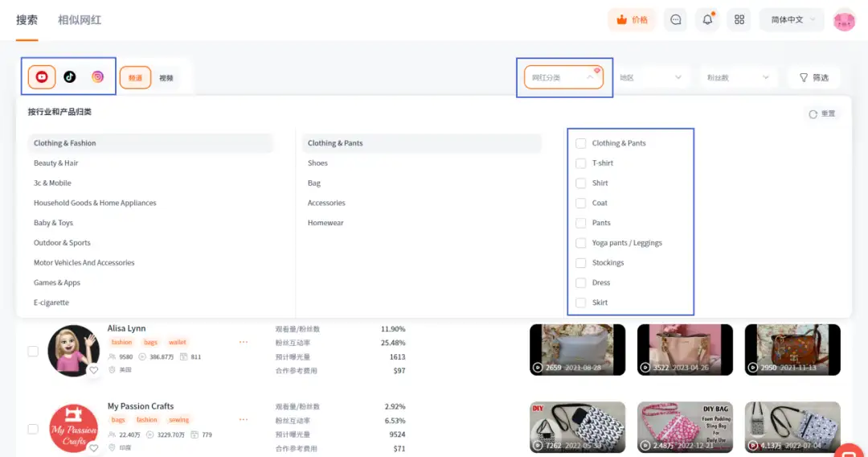Click the 重置 reset button
This screenshot has height=457, width=868.
click(822, 113)
